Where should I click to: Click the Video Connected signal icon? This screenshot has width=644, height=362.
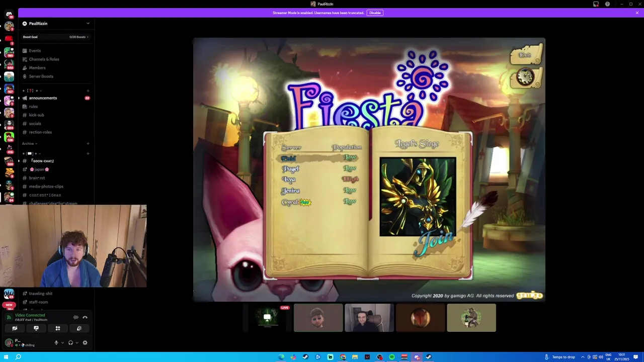pos(9,317)
